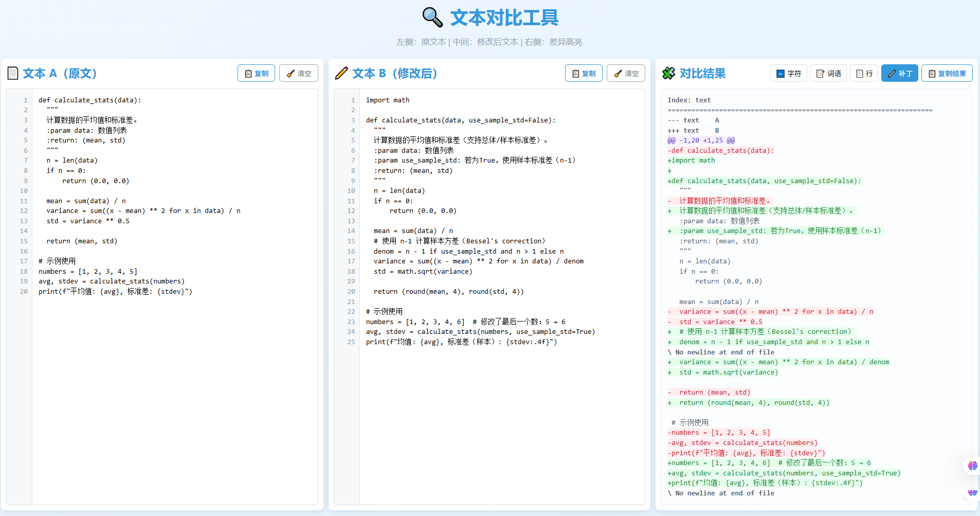The image size is (980, 516).
Task: Click the puzzle icon beside 对比结果
Action: coord(668,74)
